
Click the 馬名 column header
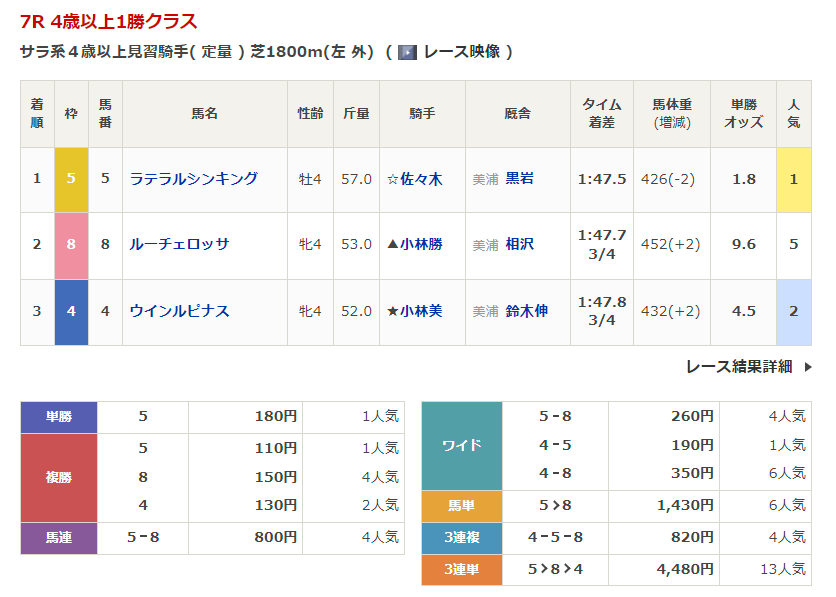coord(204,114)
